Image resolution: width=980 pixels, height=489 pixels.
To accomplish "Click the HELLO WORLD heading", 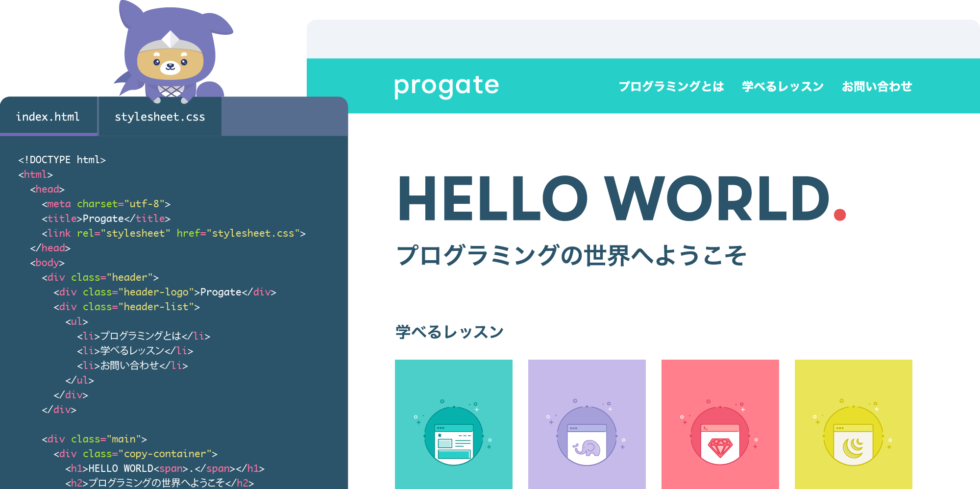I will pyautogui.click(x=613, y=198).
